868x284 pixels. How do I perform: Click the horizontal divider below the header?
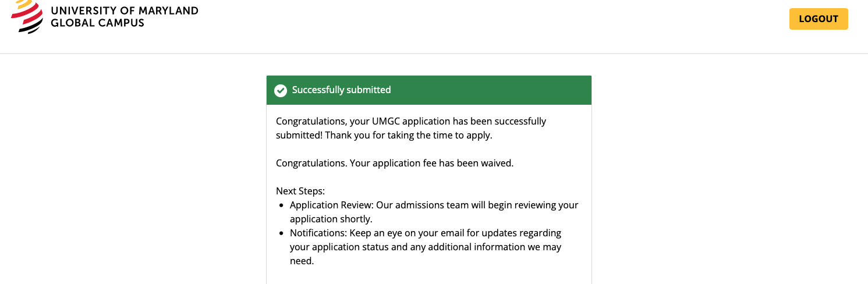pos(434,54)
